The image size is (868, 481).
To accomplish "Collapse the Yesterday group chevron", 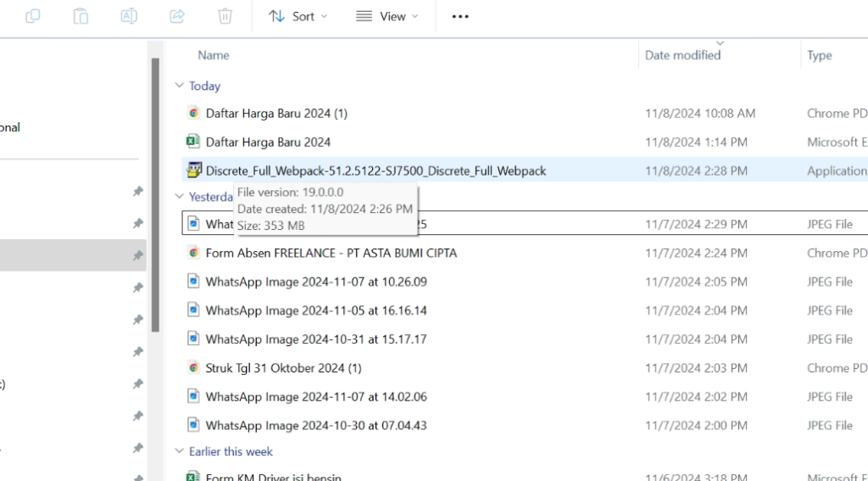I will click(x=179, y=197).
